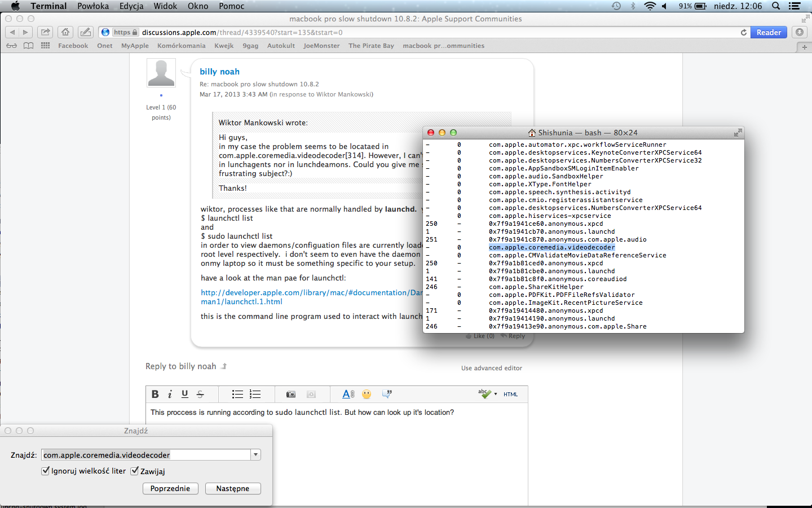Run spell check in reply editor
Screen dimensions: 812x508
tap(484, 394)
